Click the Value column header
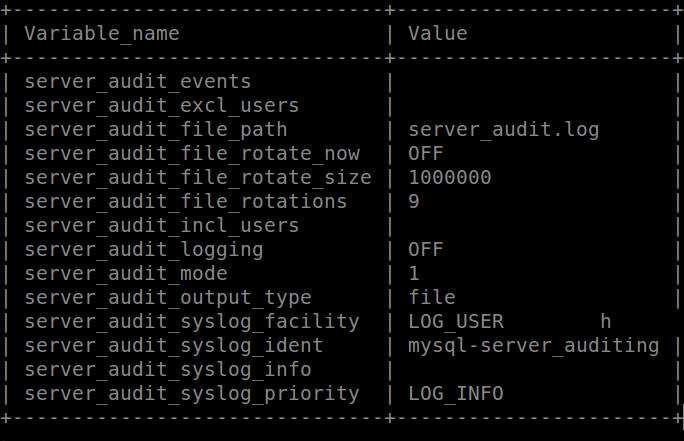Viewport: 684px width, 441px height. tap(437, 33)
